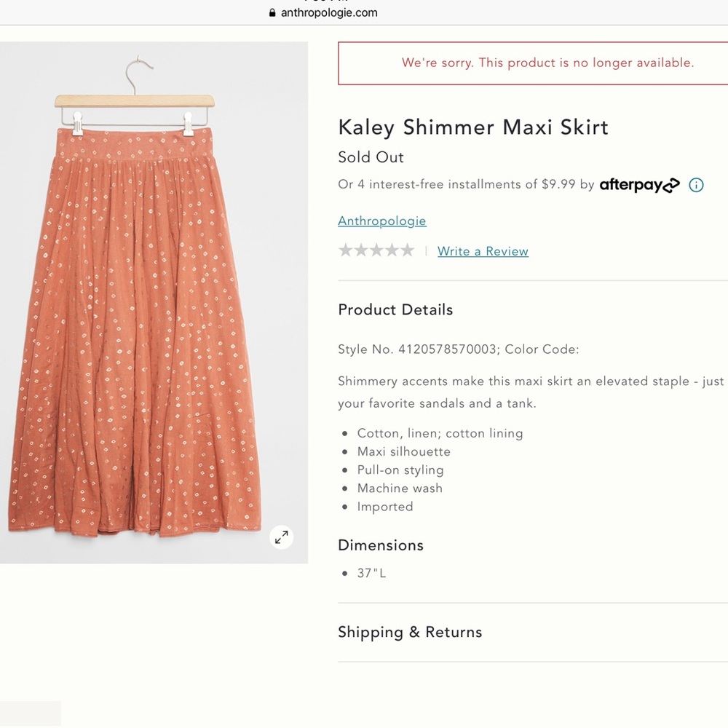Rate the skirt four stars
The width and height of the screenshot is (728, 728).
pos(392,250)
